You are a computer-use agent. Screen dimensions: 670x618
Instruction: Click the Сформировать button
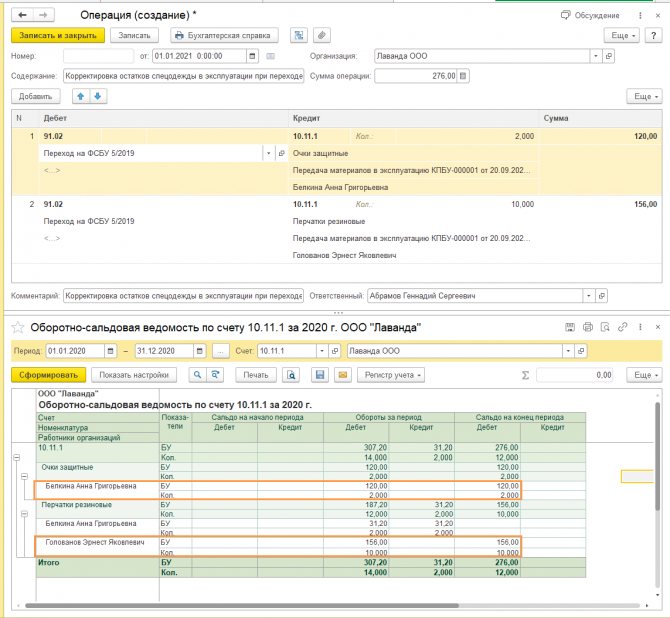click(x=48, y=375)
